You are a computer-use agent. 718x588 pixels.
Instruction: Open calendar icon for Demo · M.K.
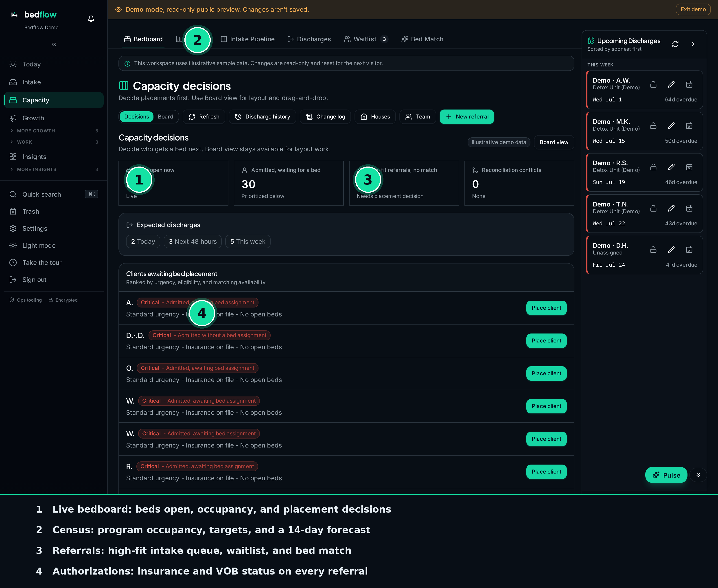pos(689,126)
